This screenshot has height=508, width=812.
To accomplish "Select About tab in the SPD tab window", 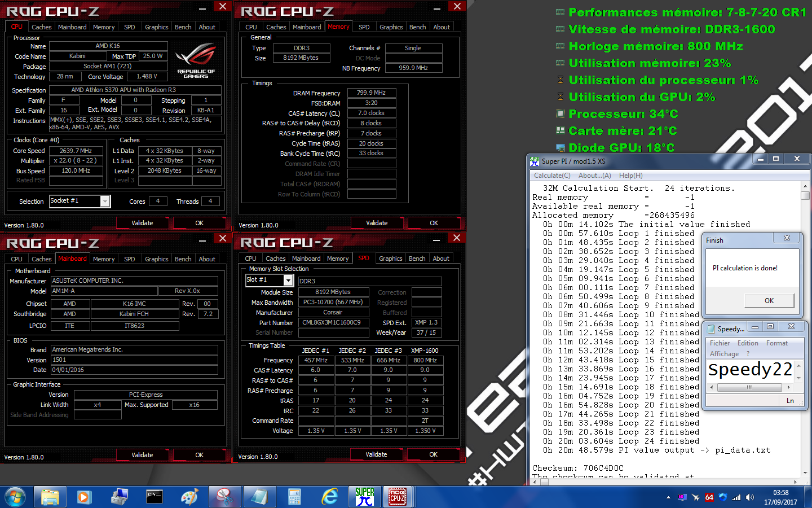I will tap(441, 259).
